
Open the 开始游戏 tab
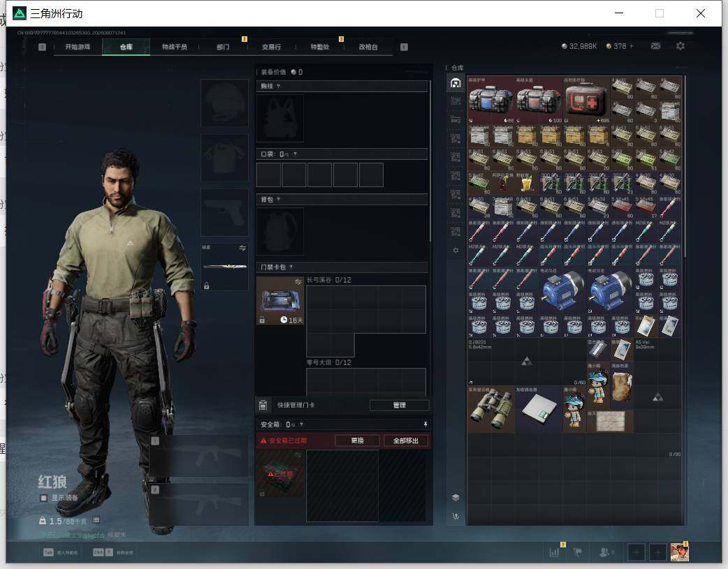point(78,47)
